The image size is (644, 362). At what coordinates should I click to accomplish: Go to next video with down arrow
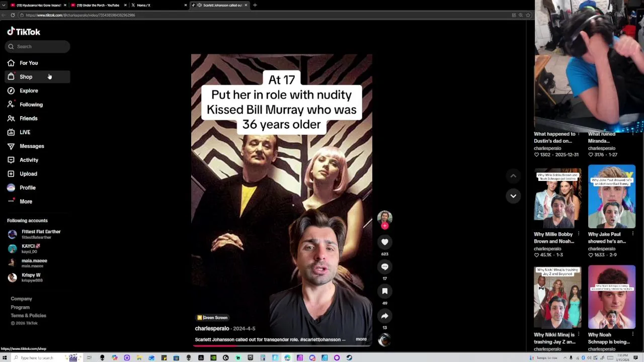click(513, 196)
